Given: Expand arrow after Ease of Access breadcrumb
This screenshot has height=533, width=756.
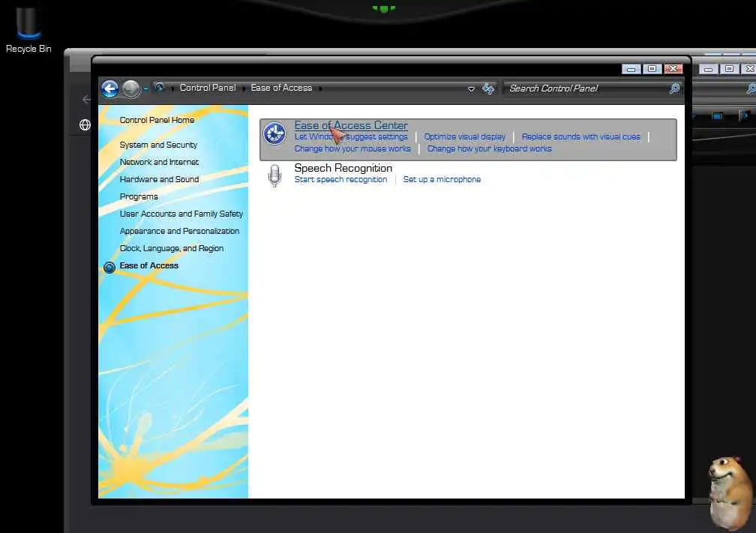Looking at the screenshot, I should point(321,88).
